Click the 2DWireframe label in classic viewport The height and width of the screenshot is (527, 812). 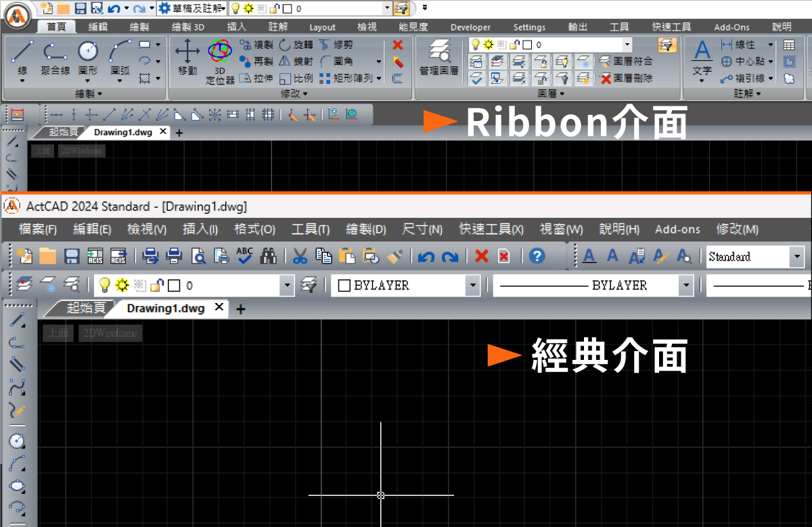click(x=110, y=333)
